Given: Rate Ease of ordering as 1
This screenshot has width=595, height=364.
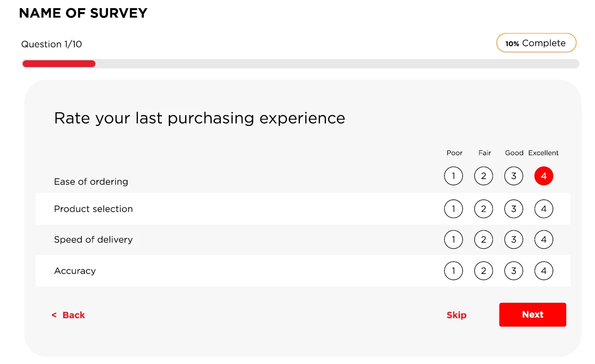Looking at the screenshot, I should (x=453, y=176).
